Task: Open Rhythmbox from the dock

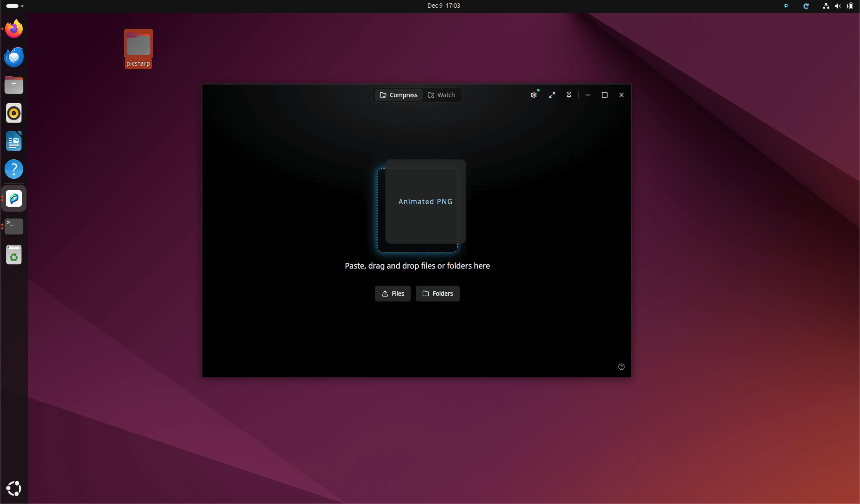Action: pos(14,113)
